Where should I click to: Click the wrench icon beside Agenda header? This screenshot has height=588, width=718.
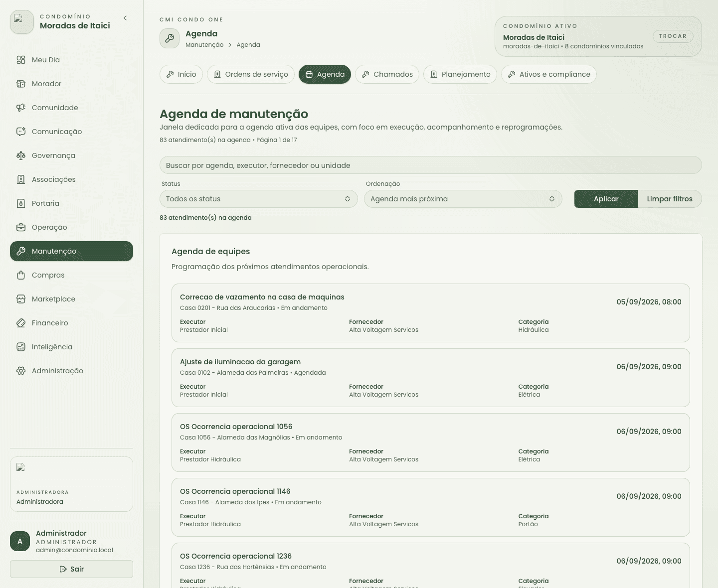coord(170,38)
